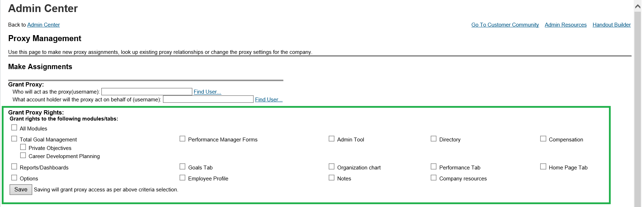Select Career Development Planning checkbox
The height and width of the screenshot is (207, 644).
[23, 155]
